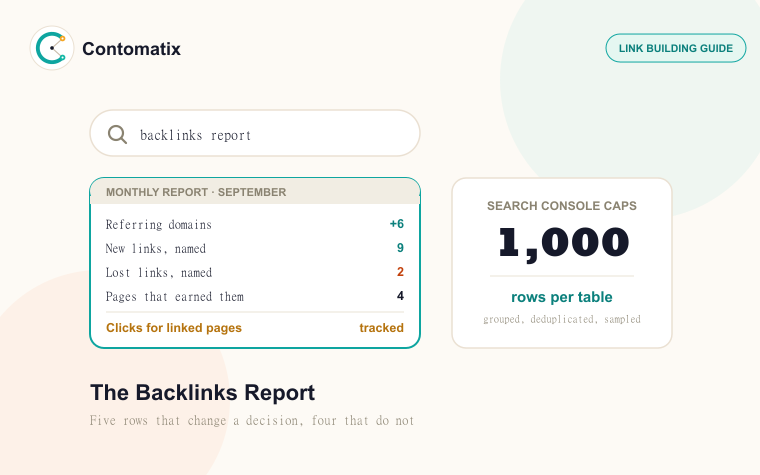Click the Referring domains row label
Viewport: 760px width, 475px height.
click(x=159, y=224)
